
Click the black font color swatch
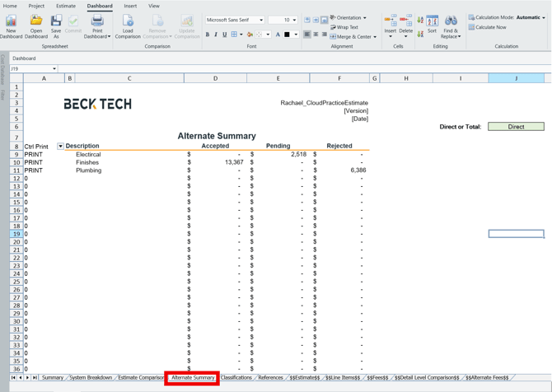[x=287, y=35]
